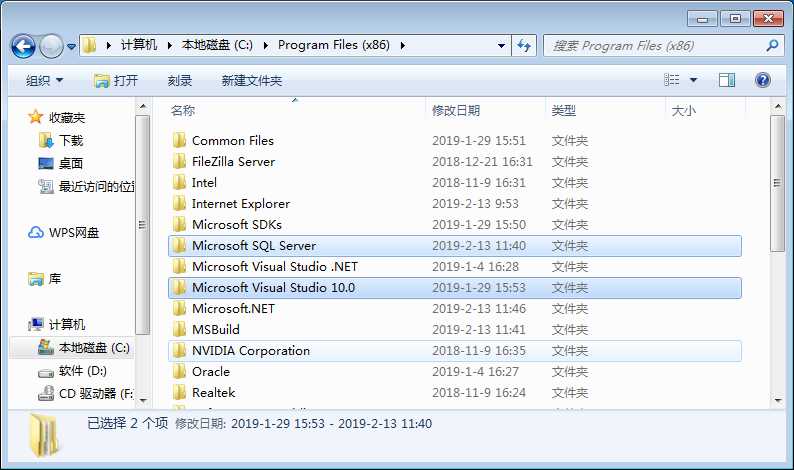Click Microsoft Visual Studio 10.0 folder icon
Screen dimensions: 794x470
click(x=179, y=288)
